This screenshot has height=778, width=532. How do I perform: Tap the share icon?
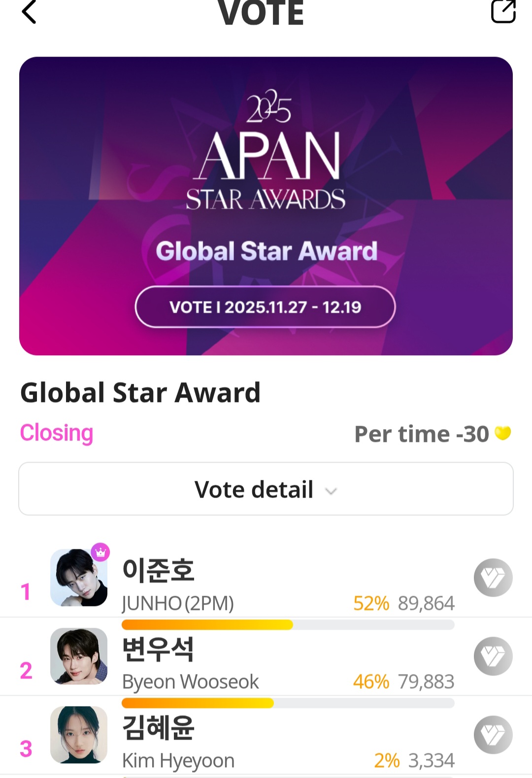(x=503, y=11)
